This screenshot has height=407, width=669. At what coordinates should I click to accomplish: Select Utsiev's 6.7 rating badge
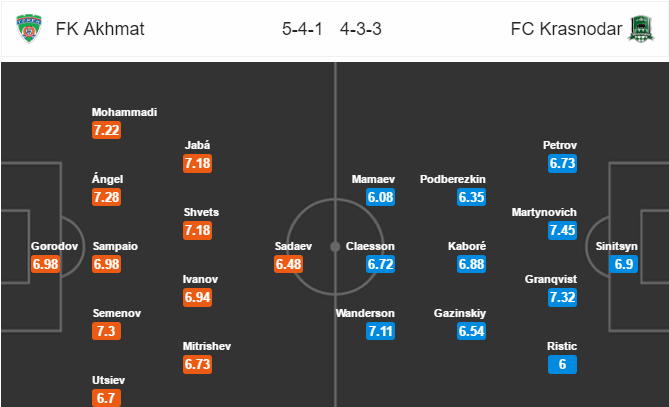point(106,398)
